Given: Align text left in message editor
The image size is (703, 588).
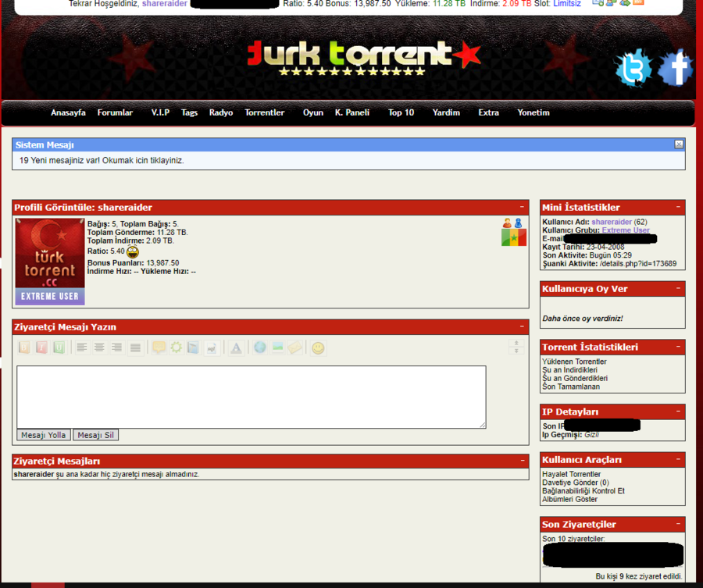Looking at the screenshot, I should point(81,347).
